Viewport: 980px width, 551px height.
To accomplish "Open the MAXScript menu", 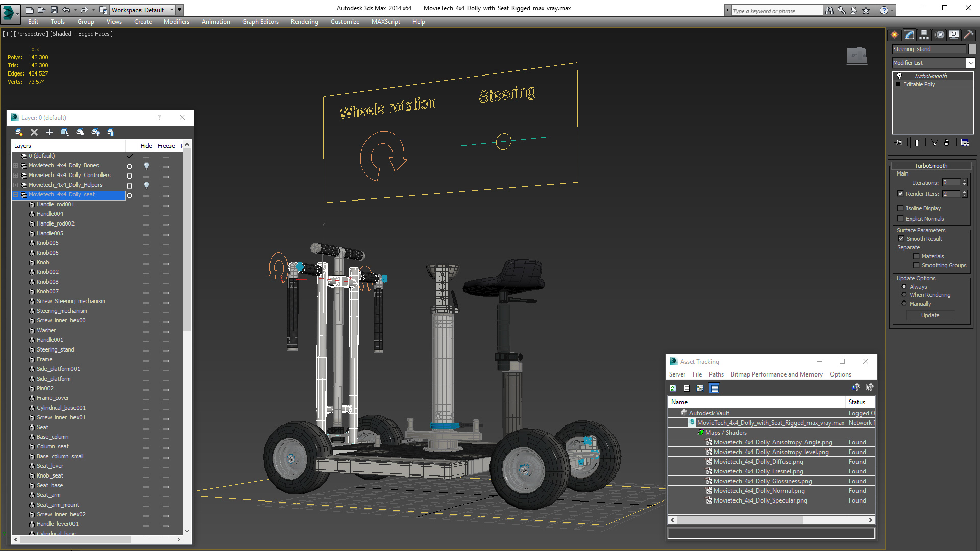I will [386, 22].
